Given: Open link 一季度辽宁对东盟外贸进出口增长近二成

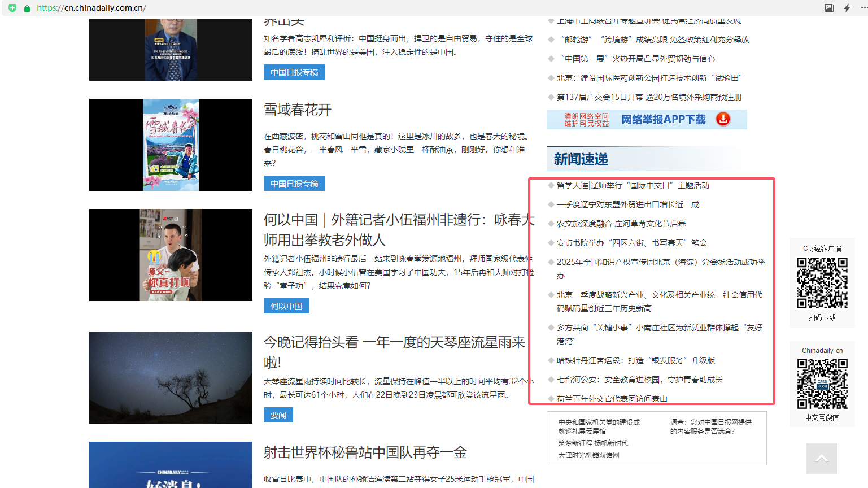Looking at the screenshot, I should (x=628, y=204).
